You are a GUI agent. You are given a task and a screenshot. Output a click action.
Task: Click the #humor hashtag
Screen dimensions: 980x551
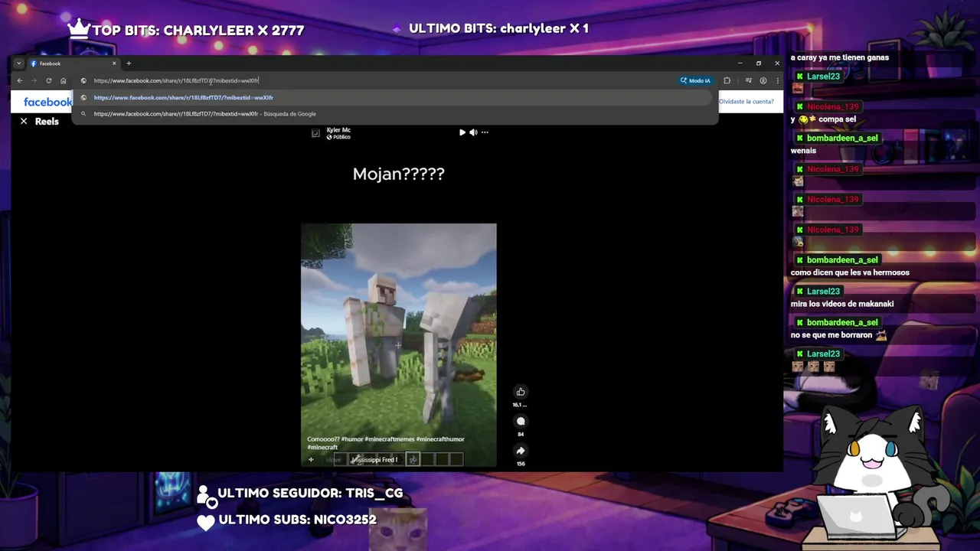coord(352,439)
